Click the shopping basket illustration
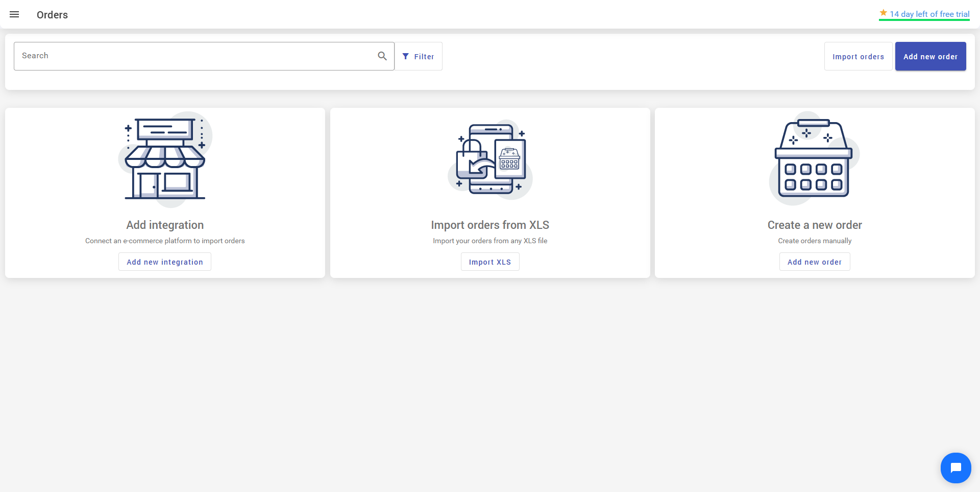 (x=814, y=159)
